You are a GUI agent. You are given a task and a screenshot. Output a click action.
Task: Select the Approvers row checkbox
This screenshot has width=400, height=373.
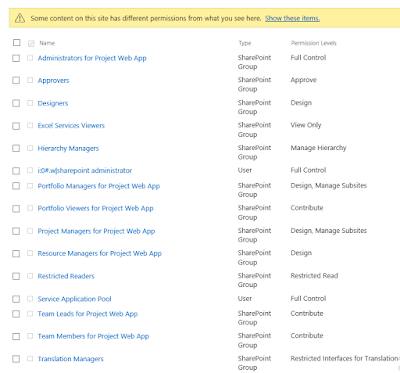(x=16, y=80)
